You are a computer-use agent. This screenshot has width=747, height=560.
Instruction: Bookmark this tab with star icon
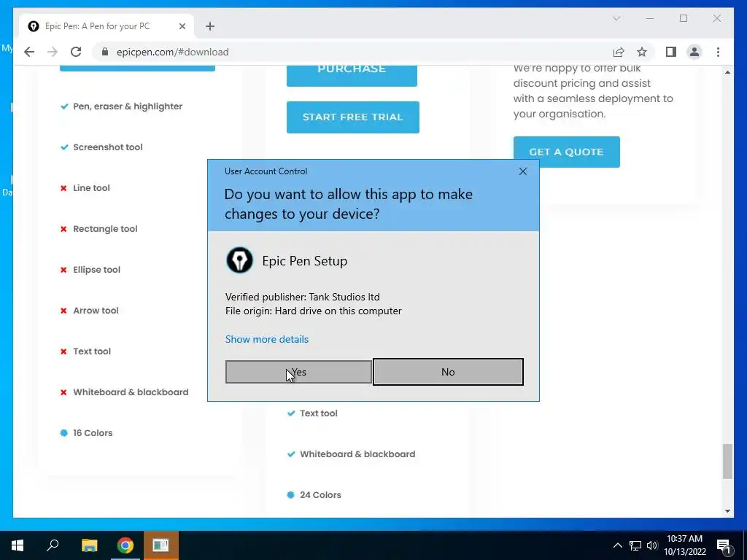642,52
